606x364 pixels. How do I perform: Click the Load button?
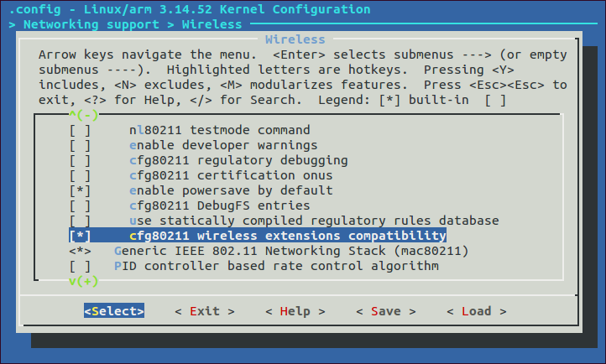coord(476,311)
